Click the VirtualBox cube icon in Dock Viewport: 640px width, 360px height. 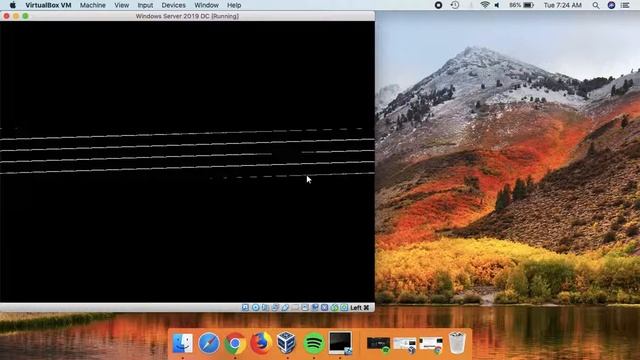click(287, 343)
